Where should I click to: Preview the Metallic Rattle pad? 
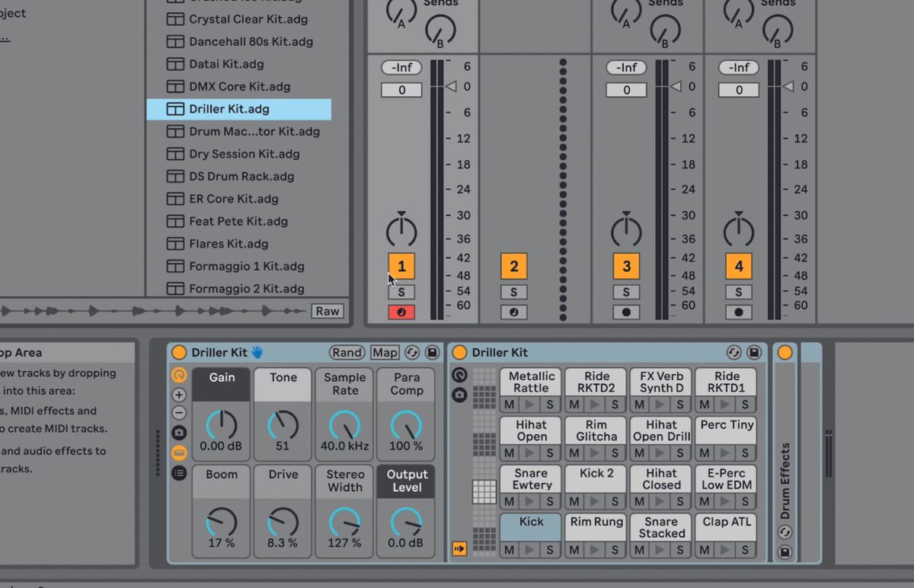click(531, 404)
